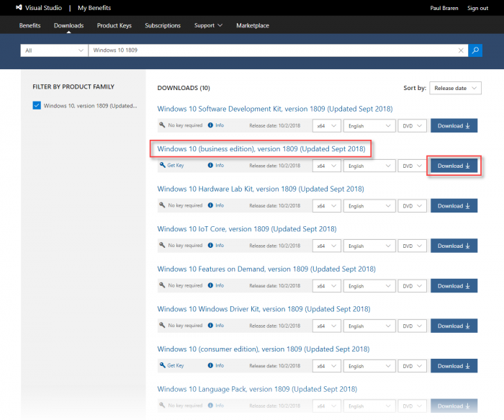Viewport: 504px width, 420px height.
Task: Open the English dropdown for Windows Driver Kit
Action: pyautogui.click(x=369, y=326)
